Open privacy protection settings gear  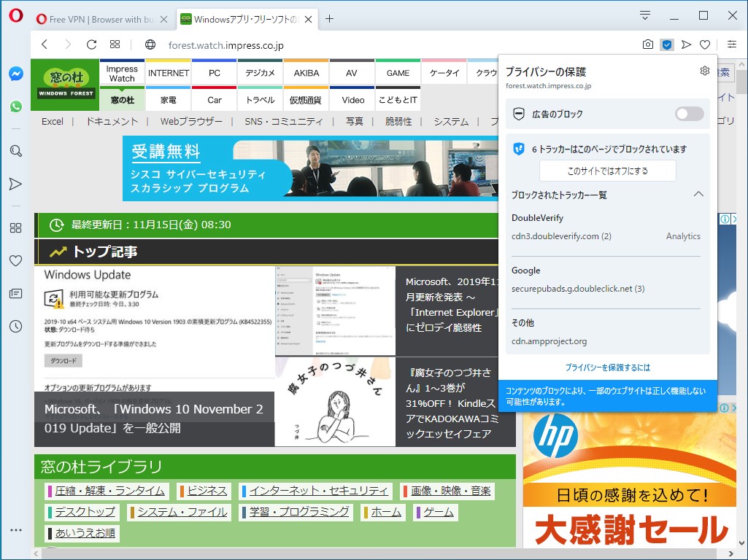coord(704,71)
